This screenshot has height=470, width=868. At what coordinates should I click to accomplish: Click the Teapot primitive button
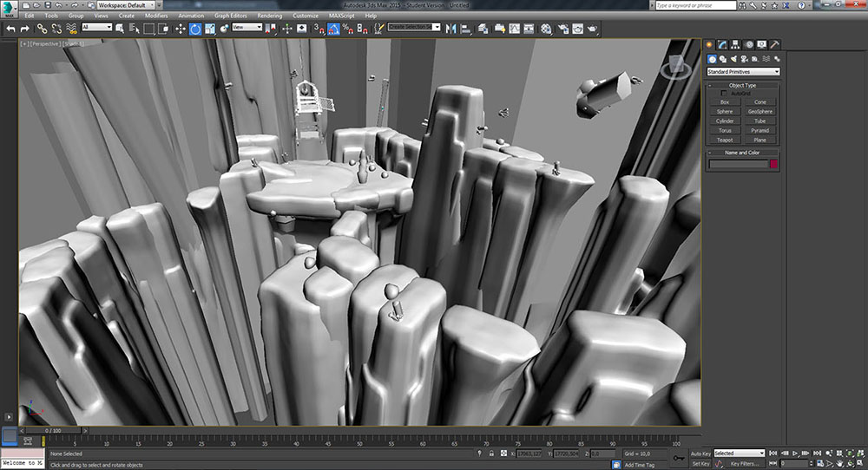click(725, 140)
